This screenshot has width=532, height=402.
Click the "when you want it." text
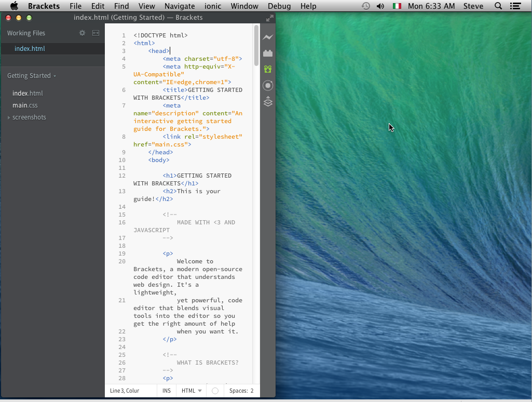[x=208, y=332]
